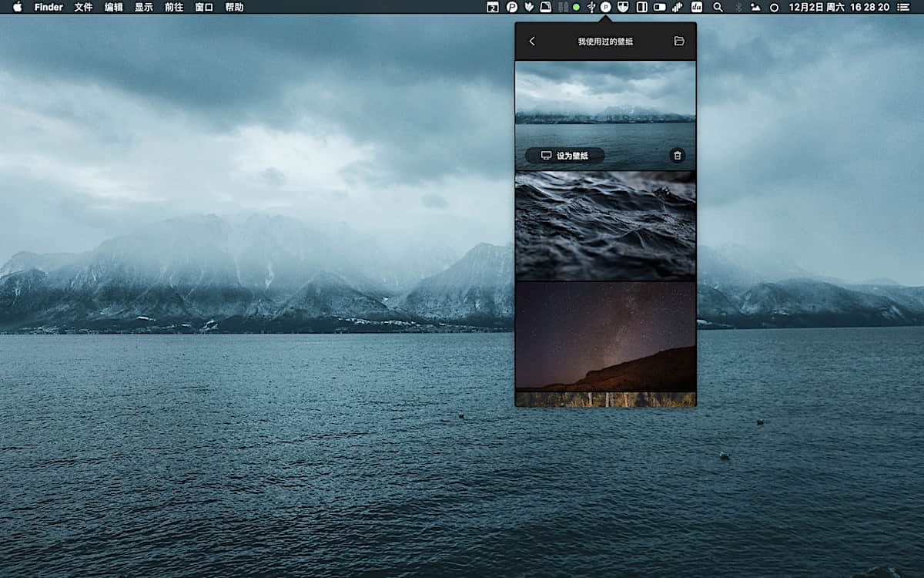Open the Apple menu
Image resolution: width=924 pixels, height=578 pixels.
(x=17, y=7)
